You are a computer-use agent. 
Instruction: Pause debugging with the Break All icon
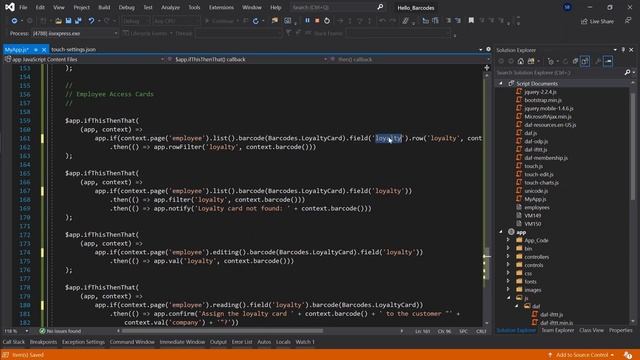[307, 21]
